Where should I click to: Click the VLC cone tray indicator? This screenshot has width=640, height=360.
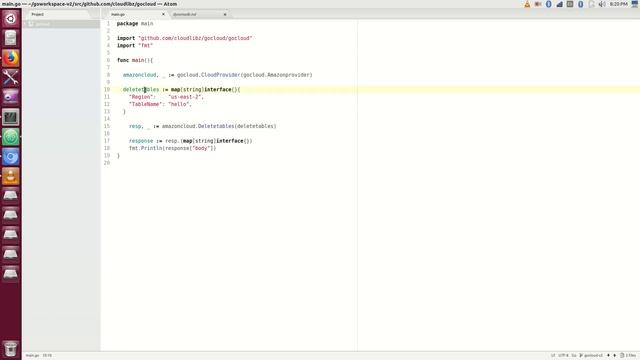coord(527,4)
